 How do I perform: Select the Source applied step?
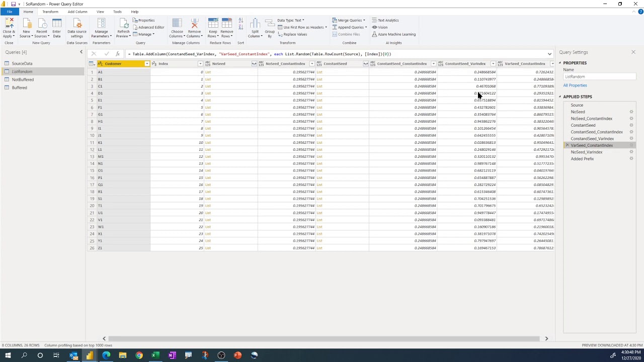pyautogui.click(x=577, y=105)
